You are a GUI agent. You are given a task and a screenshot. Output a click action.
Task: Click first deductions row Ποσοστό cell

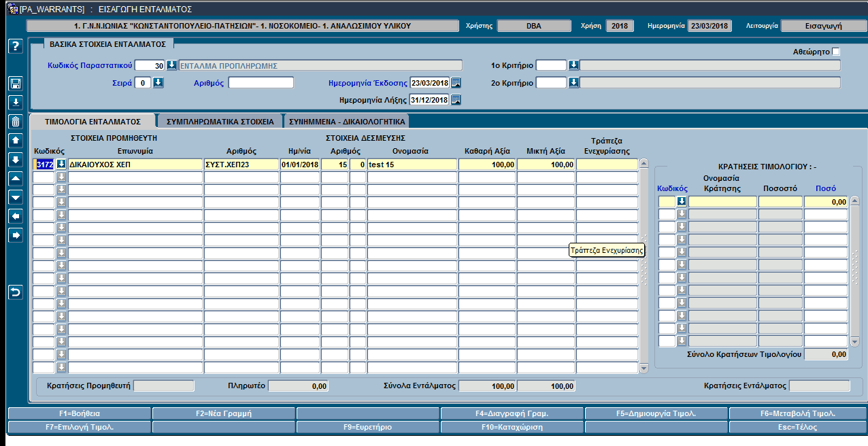[x=780, y=202]
